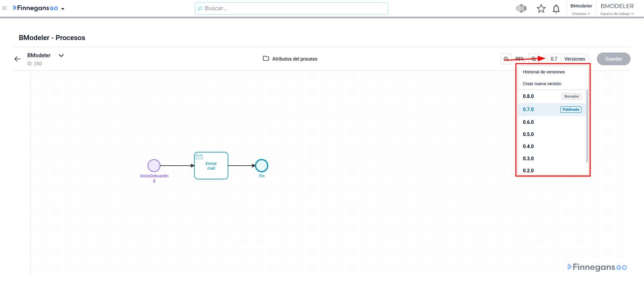Click the Guardar button
Screen dimensions: 644x305
613,59
